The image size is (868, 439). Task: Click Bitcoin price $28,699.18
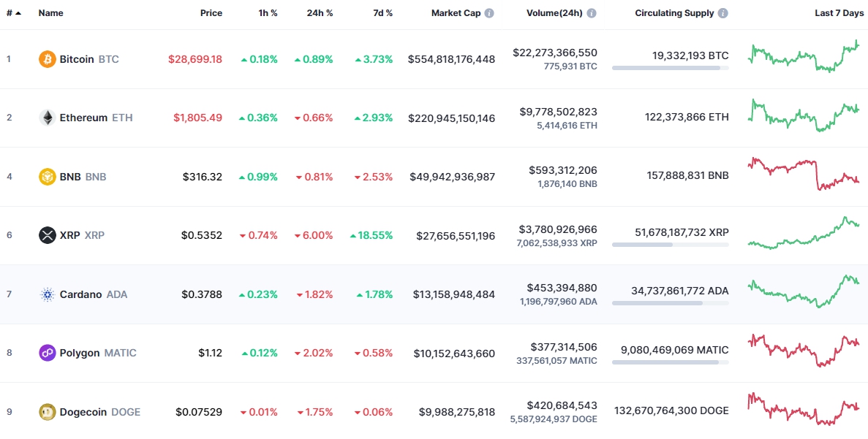tap(195, 59)
